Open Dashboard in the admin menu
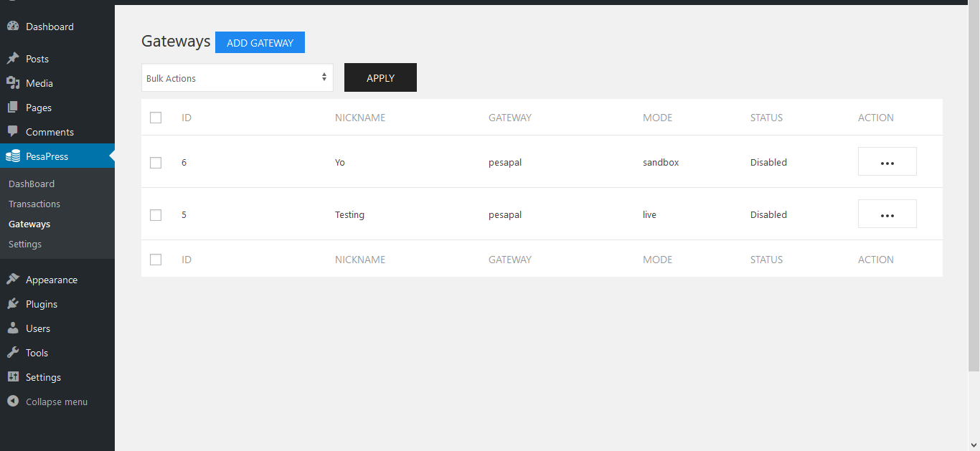This screenshot has width=980, height=451. [57, 27]
